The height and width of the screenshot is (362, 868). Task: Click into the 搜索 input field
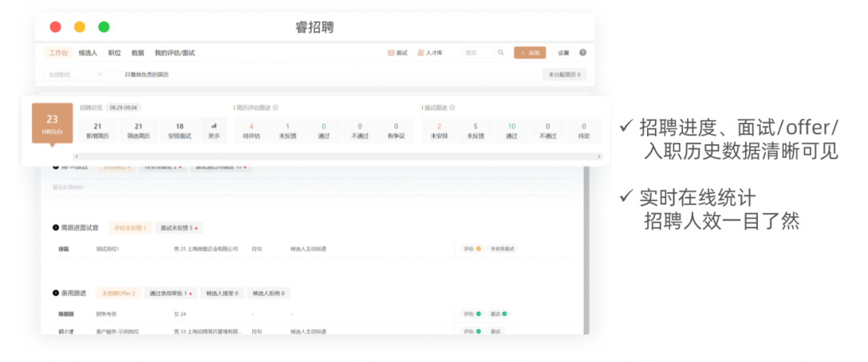pos(479,53)
